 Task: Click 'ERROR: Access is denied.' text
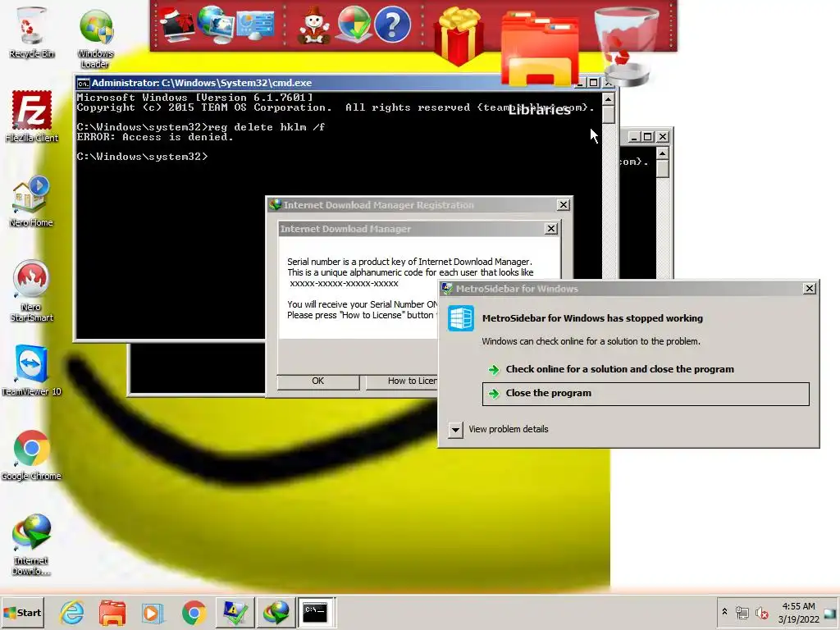coord(155,137)
